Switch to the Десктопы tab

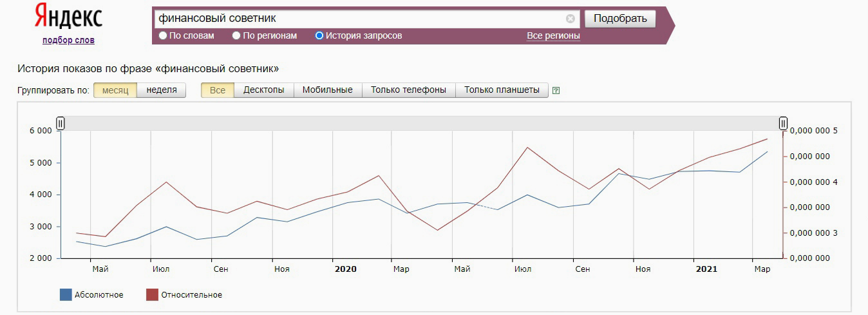pyautogui.click(x=263, y=90)
